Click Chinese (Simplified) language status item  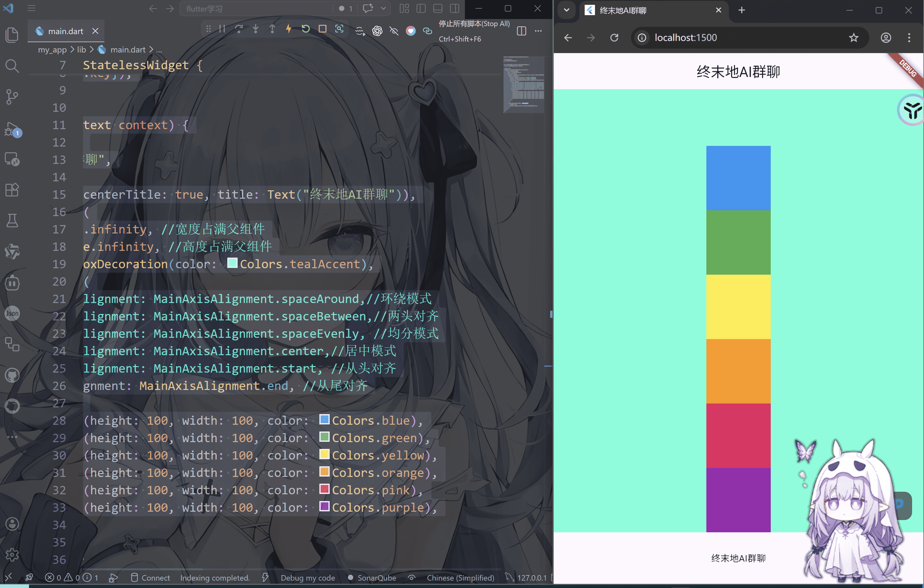[x=460, y=578]
